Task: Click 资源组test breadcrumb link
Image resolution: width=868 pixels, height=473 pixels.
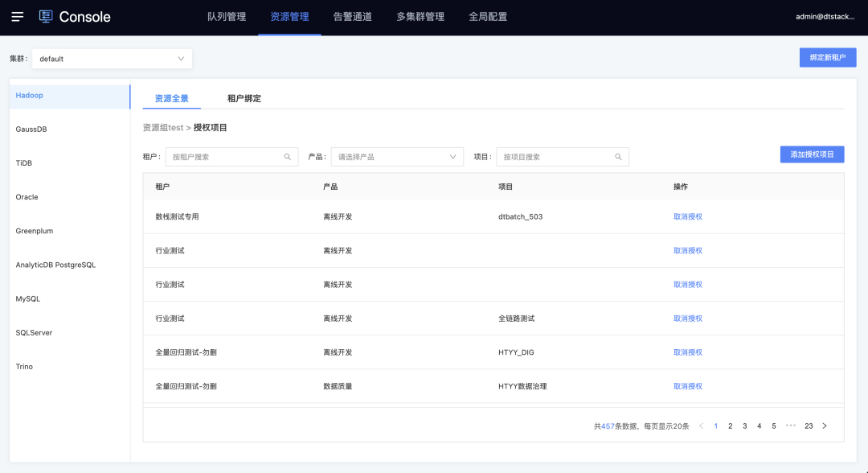Action: (x=162, y=127)
